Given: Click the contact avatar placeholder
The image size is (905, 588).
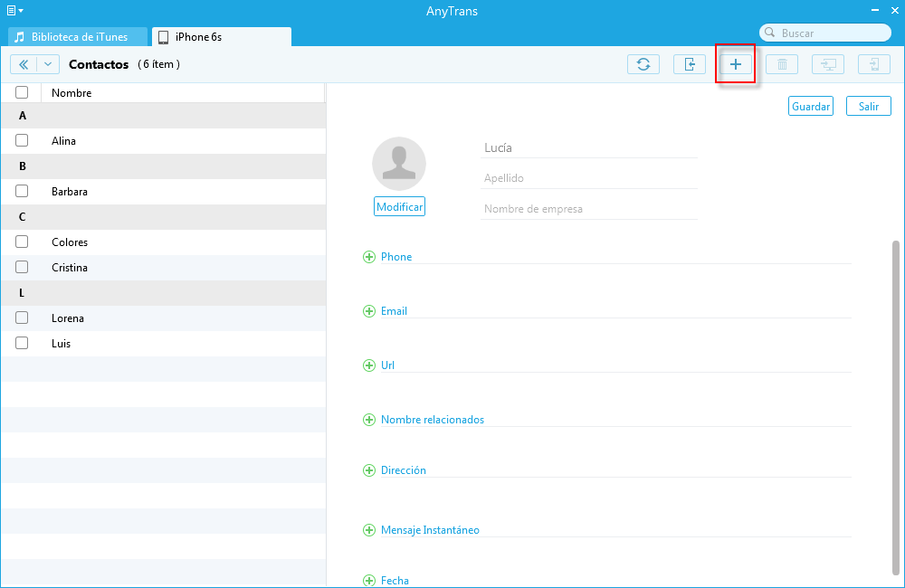Looking at the screenshot, I should (399, 164).
